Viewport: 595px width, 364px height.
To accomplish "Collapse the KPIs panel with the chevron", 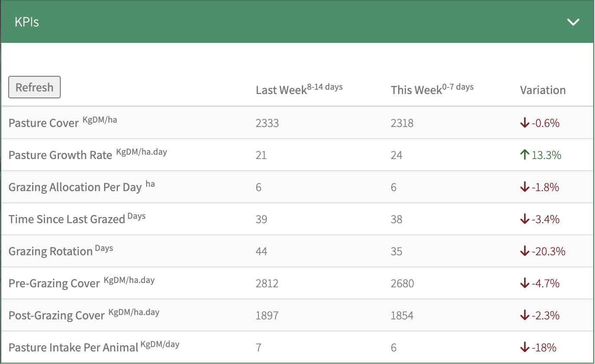I will click(x=573, y=22).
